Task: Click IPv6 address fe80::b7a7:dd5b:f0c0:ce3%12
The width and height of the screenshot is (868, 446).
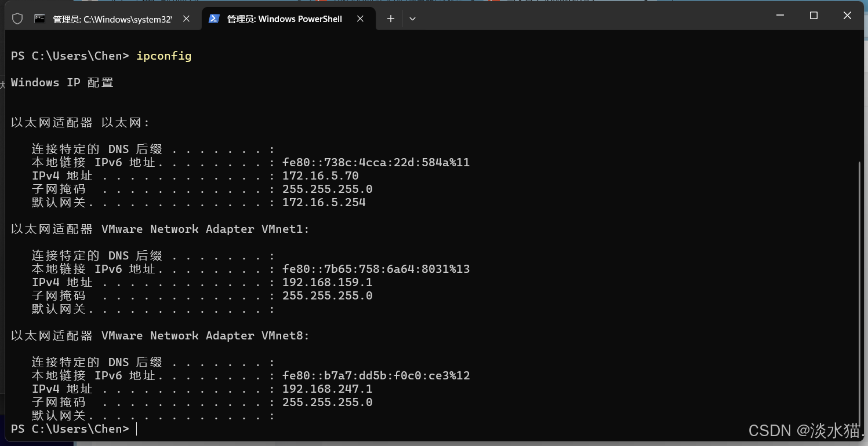Action: coord(376,375)
